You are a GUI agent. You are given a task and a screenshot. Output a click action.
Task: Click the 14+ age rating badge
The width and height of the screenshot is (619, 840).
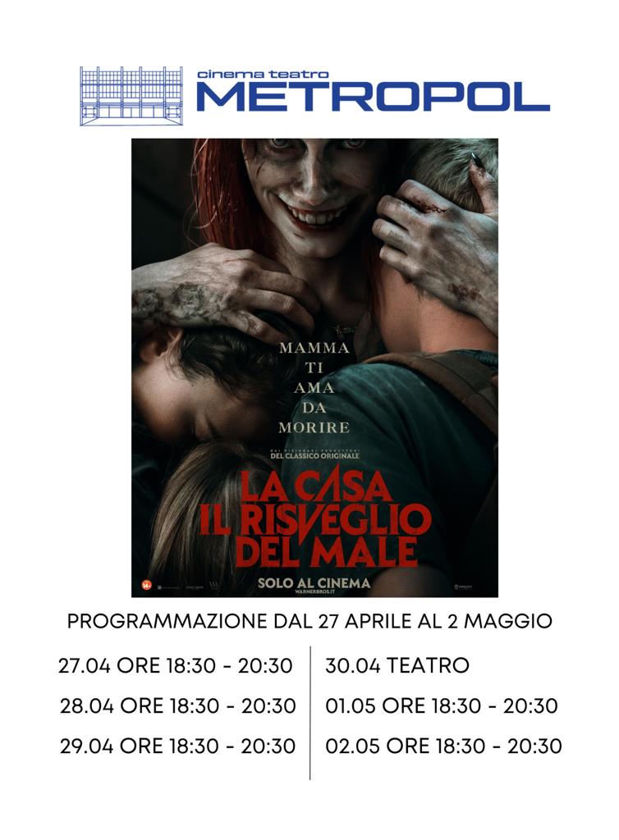146,585
